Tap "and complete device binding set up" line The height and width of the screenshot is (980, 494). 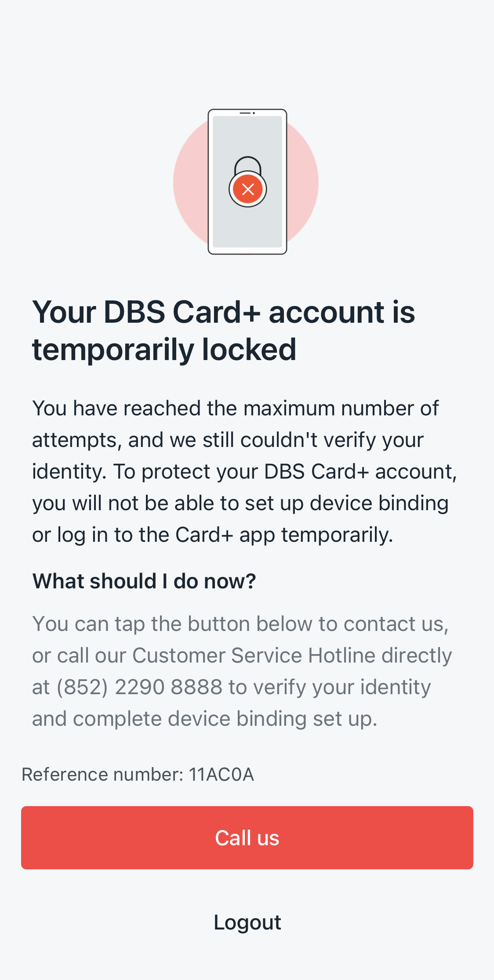pyautogui.click(x=204, y=719)
